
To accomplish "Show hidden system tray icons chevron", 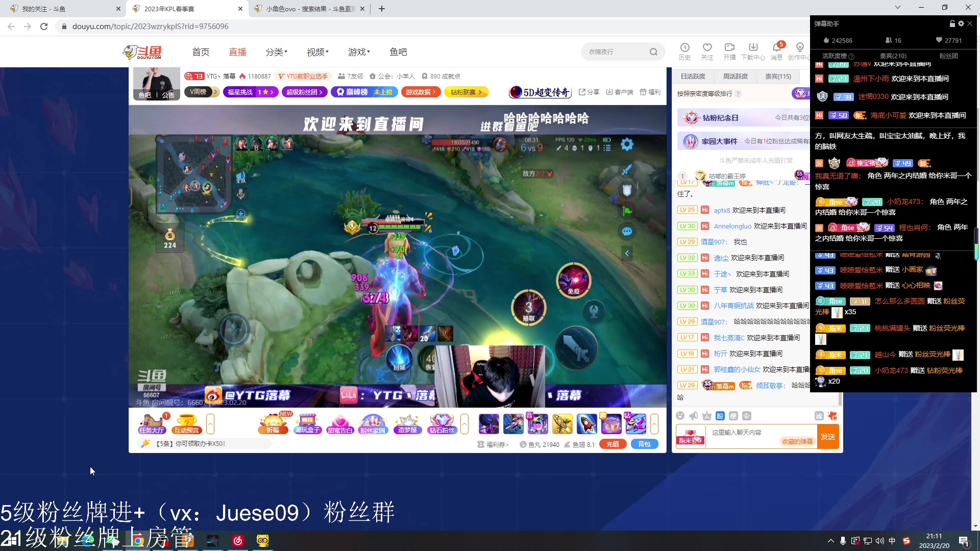I will 830,541.
